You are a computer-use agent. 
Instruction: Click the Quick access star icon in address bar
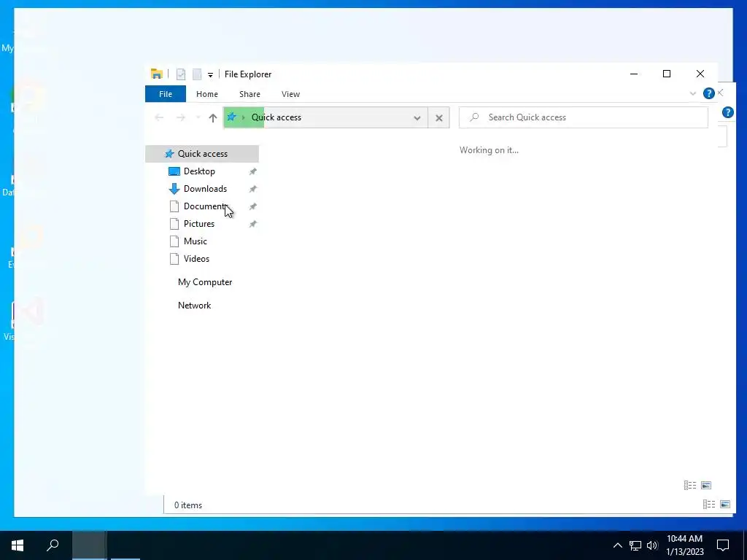(x=231, y=117)
